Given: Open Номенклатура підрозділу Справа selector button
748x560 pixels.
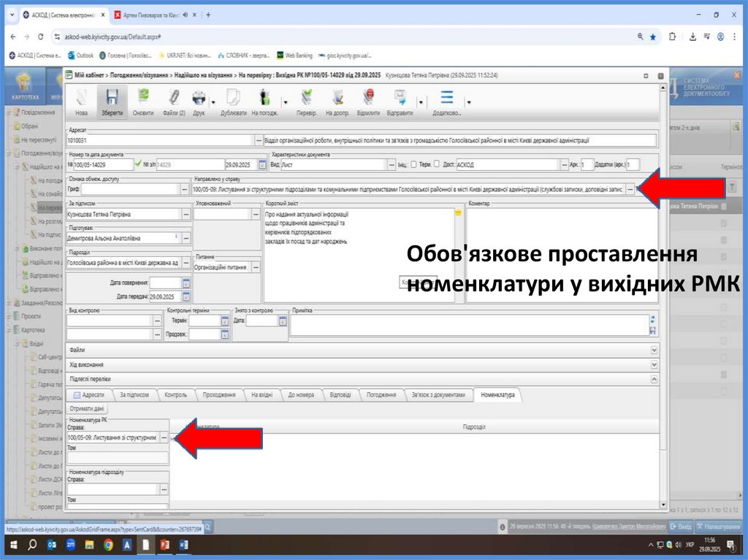Looking at the screenshot, I should pos(164,489).
